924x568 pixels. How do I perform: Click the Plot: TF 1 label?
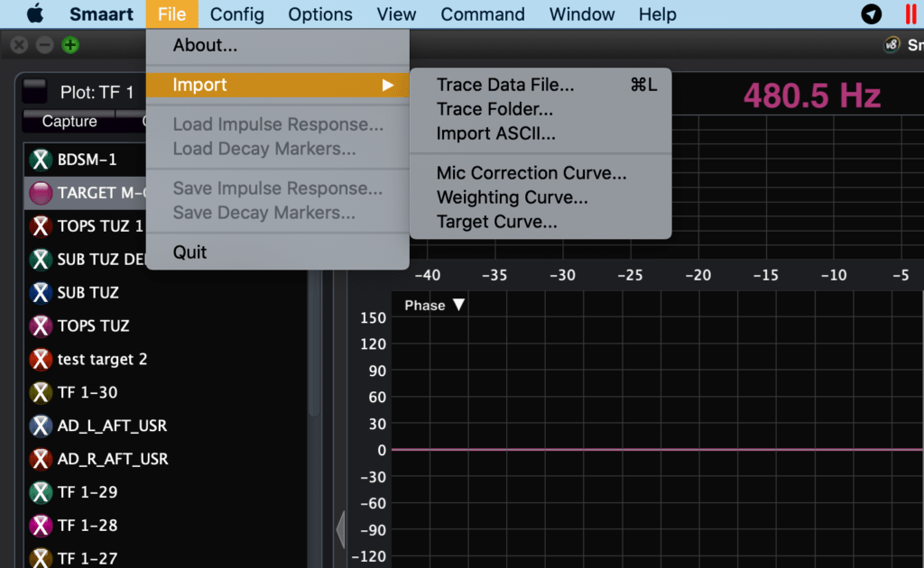(x=97, y=92)
